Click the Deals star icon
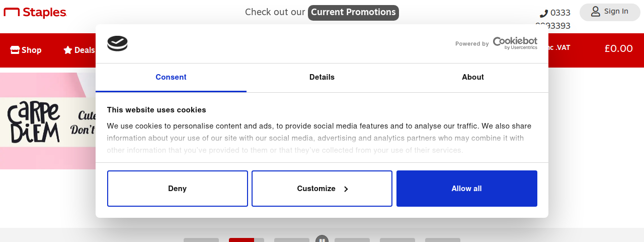Image resolution: width=644 pixels, height=242 pixels. [x=68, y=50]
